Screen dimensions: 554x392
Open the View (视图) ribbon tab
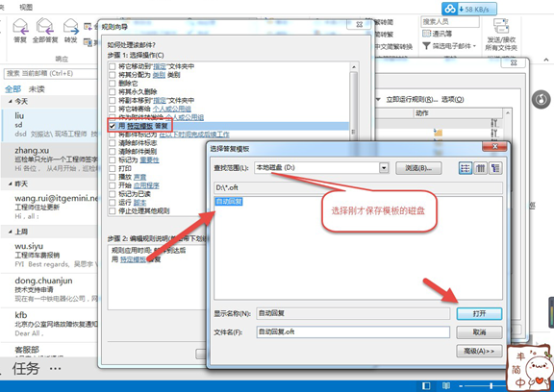26,7
